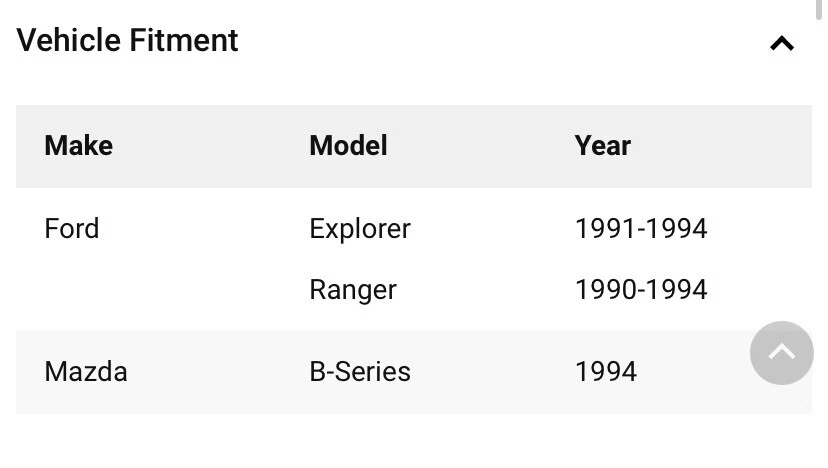
Task: Click the 1991-1994 year range
Action: 641,229
